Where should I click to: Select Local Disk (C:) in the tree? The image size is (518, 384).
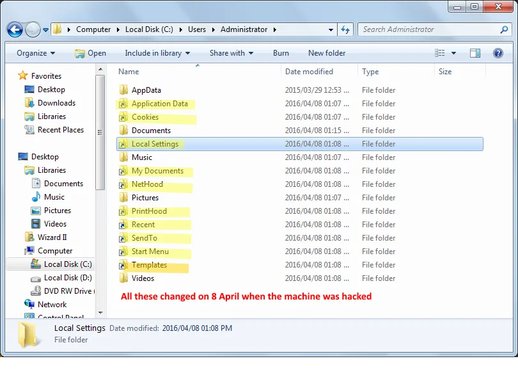click(61, 264)
